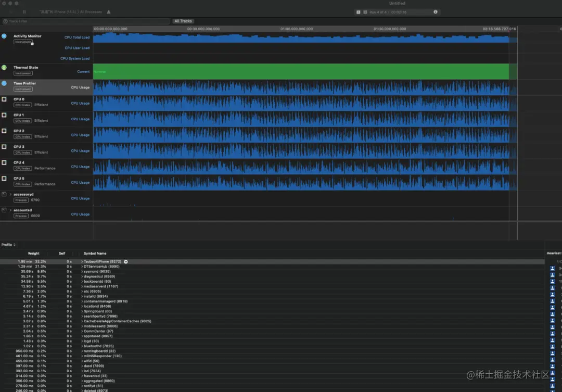Click the Activity Monitor instrument icon
Viewport: 562px width, 392px height.
coord(4,36)
